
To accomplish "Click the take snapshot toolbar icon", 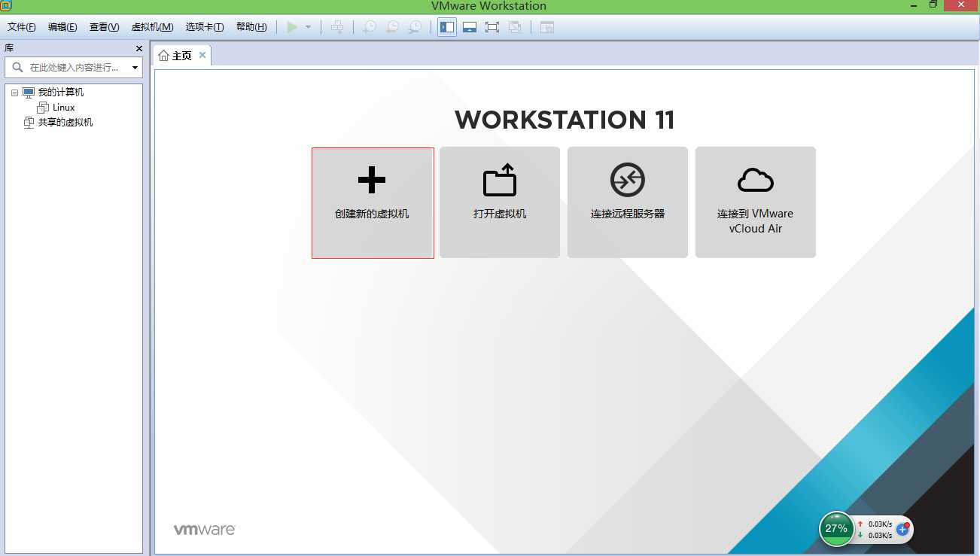I will 370,27.
